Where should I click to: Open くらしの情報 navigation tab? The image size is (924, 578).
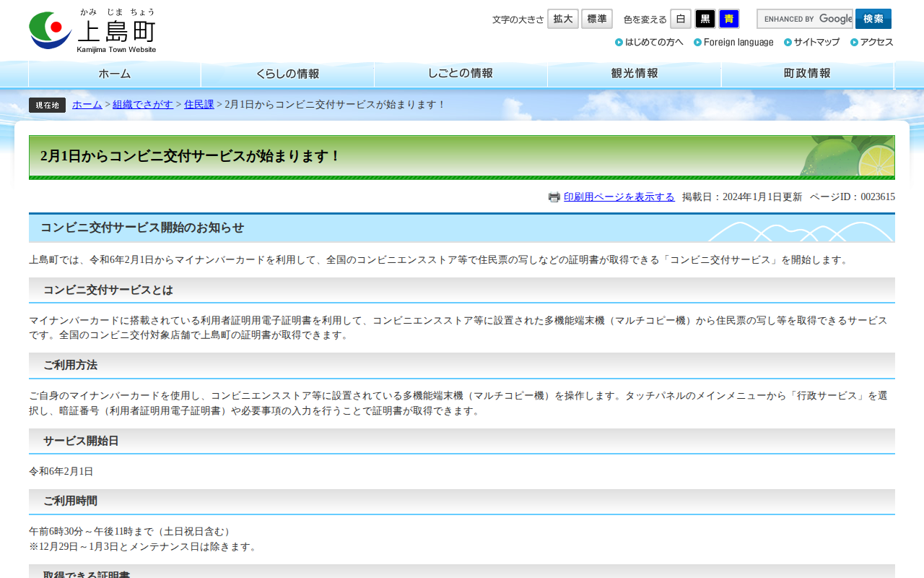click(x=287, y=74)
